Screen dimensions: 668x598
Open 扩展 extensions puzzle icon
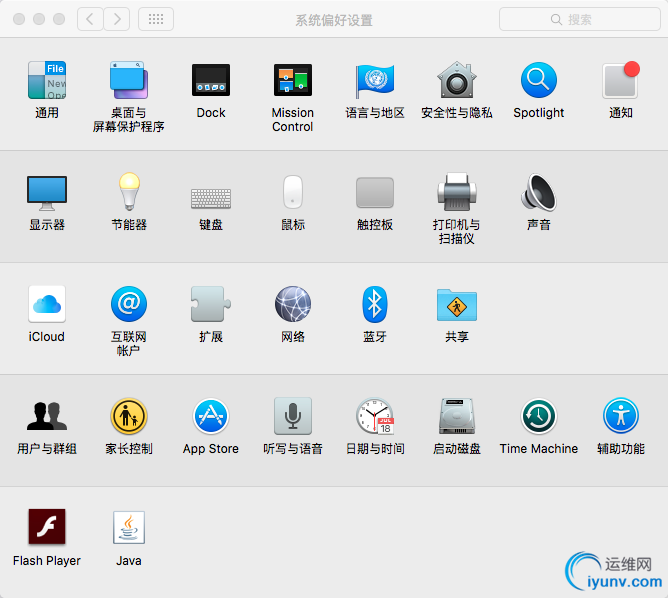coord(211,304)
